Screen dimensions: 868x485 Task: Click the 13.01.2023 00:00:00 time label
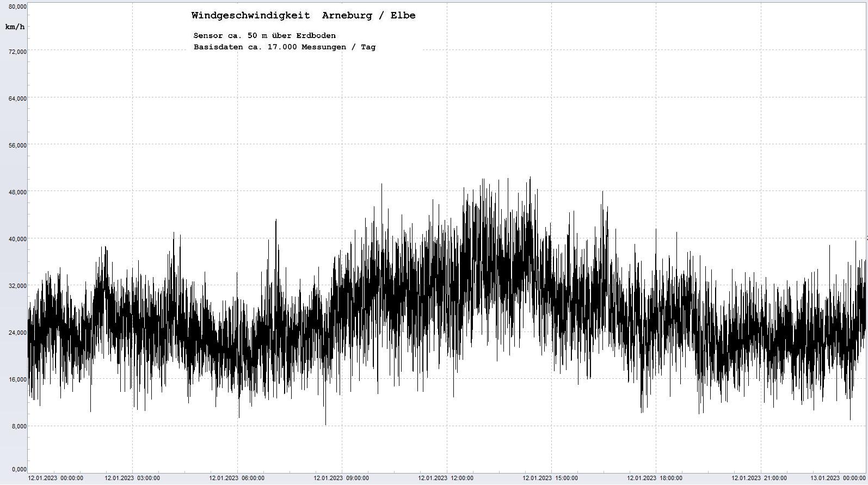(x=838, y=478)
